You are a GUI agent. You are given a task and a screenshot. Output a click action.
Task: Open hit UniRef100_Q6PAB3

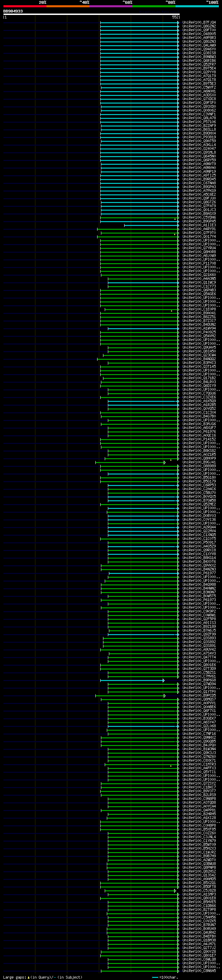[199, 290]
